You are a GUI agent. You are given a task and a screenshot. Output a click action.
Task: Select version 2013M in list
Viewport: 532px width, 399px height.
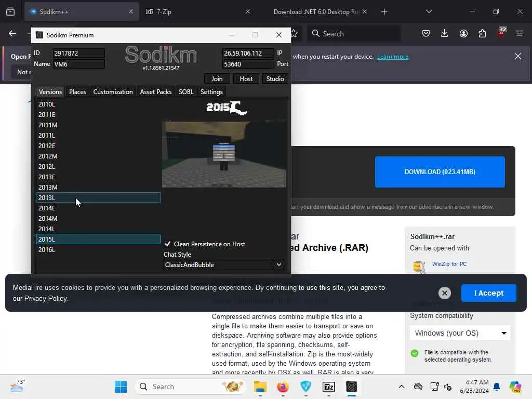click(x=98, y=187)
